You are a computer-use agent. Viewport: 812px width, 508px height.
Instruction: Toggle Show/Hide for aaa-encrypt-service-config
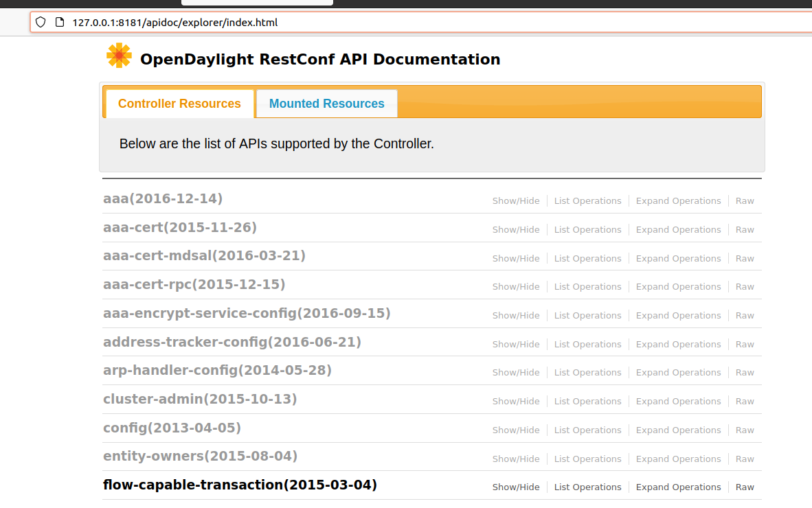516,316
